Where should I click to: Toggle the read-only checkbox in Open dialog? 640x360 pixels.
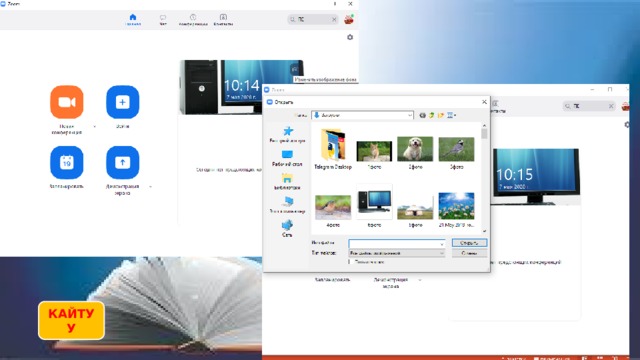point(350,262)
